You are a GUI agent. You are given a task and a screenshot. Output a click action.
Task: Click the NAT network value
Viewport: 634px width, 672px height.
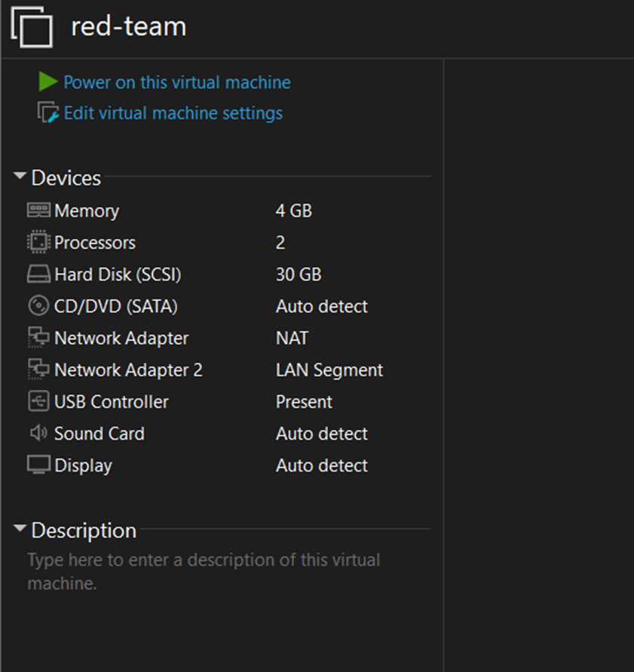click(292, 338)
